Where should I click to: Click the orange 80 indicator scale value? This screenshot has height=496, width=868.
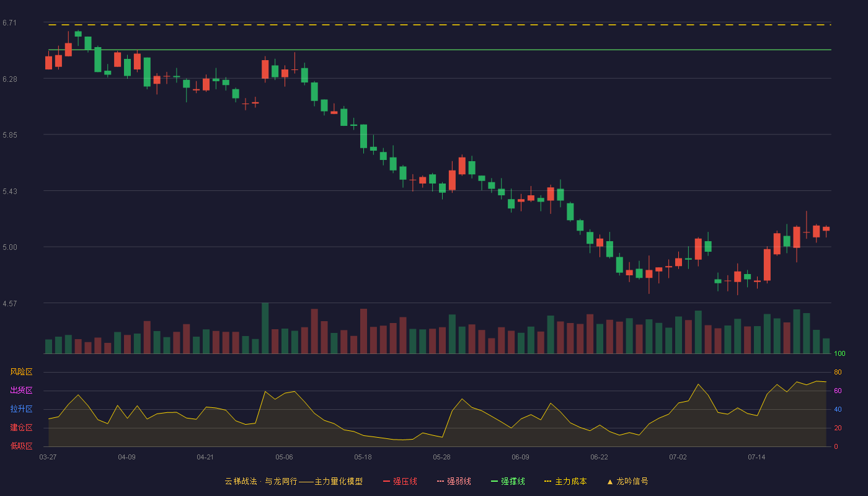[838, 372]
